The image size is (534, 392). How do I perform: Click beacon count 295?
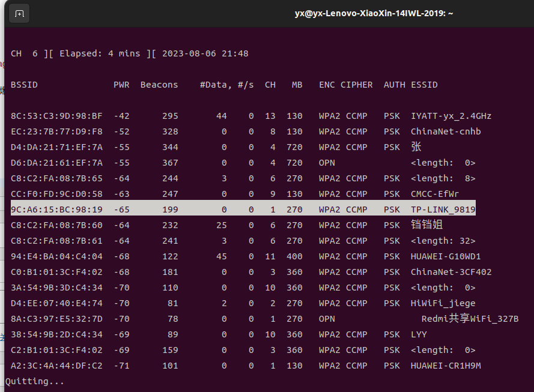click(x=170, y=116)
